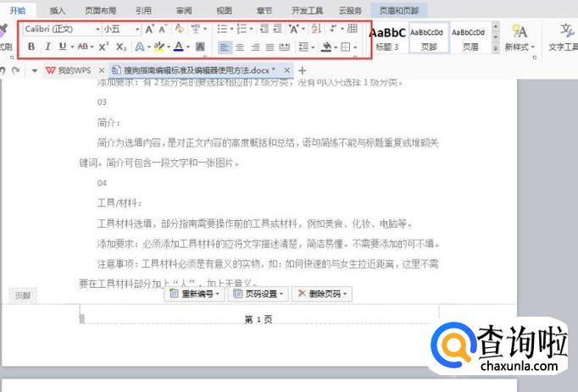578x392 pixels.
Task: Click the text effects A icon
Action: 140,47
